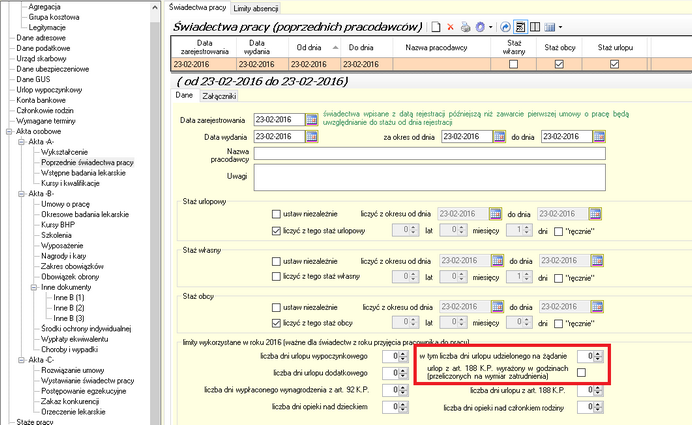Open calendar for Data wydania
The height and width of the screenshot is (425, 692).
point(312,136)
